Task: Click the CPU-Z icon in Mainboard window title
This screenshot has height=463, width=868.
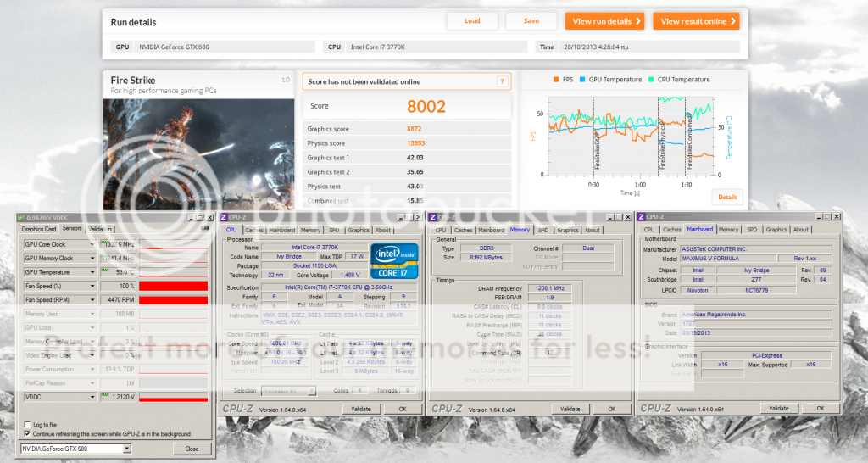Action: click(x=643, y=217)
